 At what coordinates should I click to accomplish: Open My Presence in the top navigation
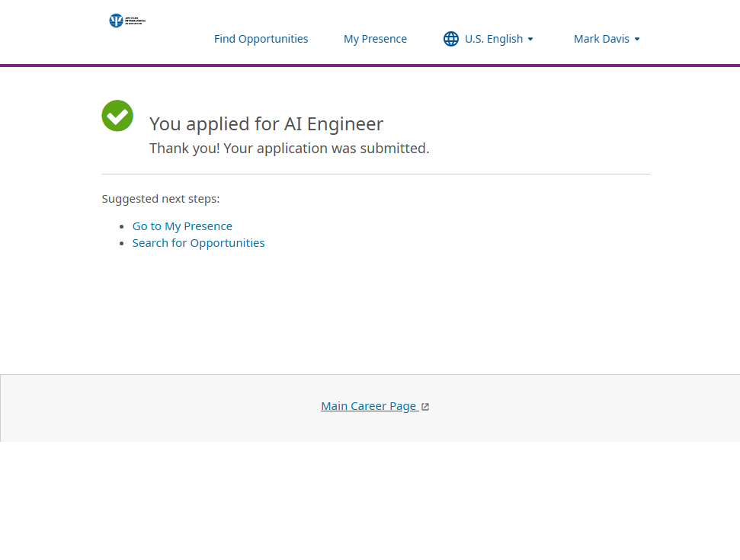[x=375, y=39]
